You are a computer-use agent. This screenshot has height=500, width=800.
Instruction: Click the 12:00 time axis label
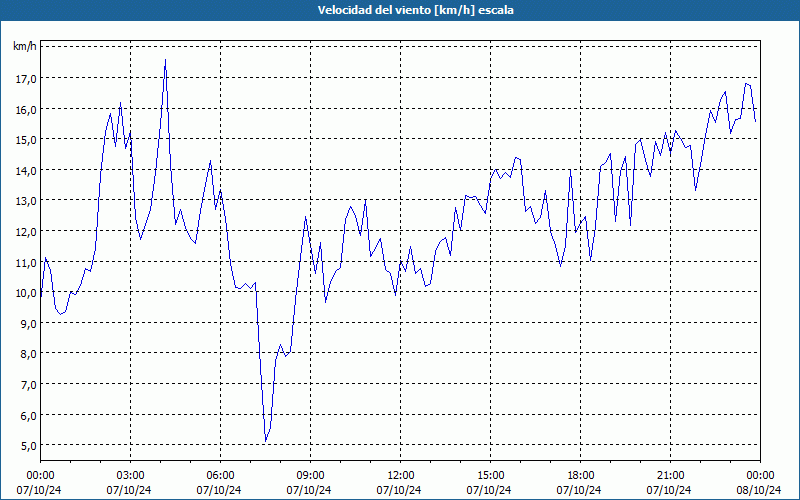(x=401, y=476)
